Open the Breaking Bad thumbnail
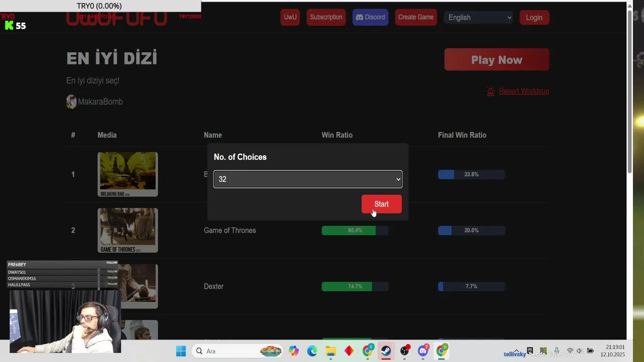This screenshot has width=644, height=362. (x=128, y=174)
